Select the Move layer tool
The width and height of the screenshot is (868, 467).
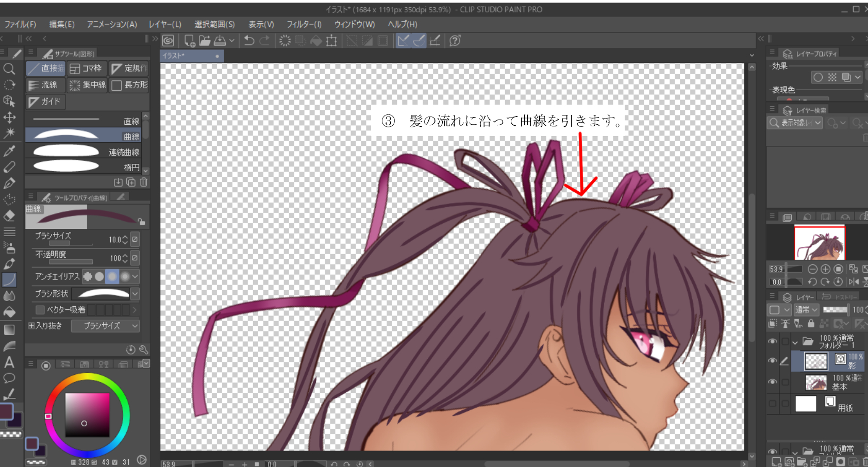tap(9, 118)
